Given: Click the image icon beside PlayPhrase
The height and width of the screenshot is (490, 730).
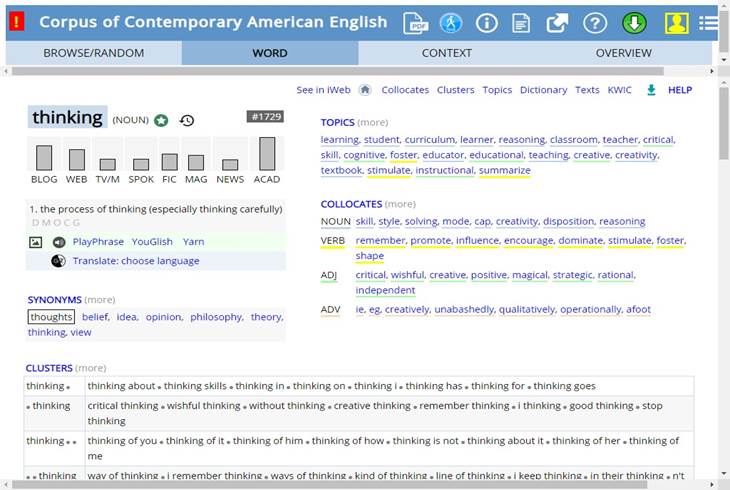Looking at the screenshot, I should click(x=36, y=242).
